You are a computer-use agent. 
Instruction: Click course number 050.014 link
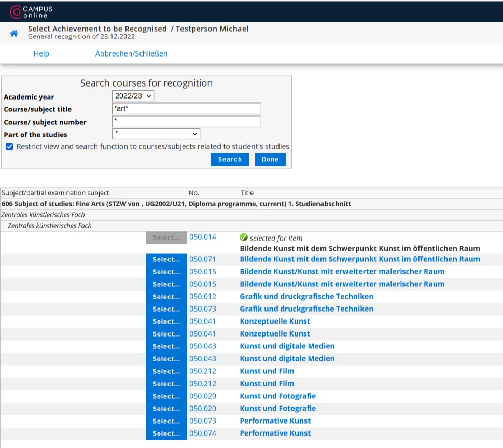point(202,237)
